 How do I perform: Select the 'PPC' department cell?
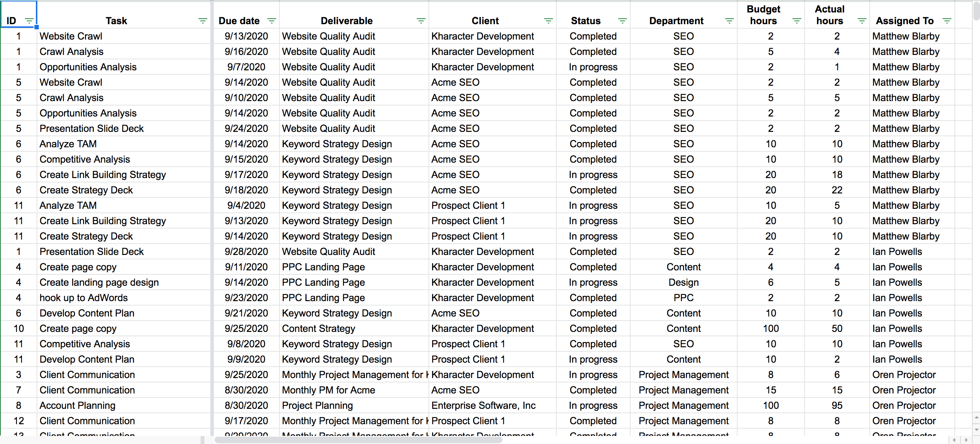click(x=684, y=298)
